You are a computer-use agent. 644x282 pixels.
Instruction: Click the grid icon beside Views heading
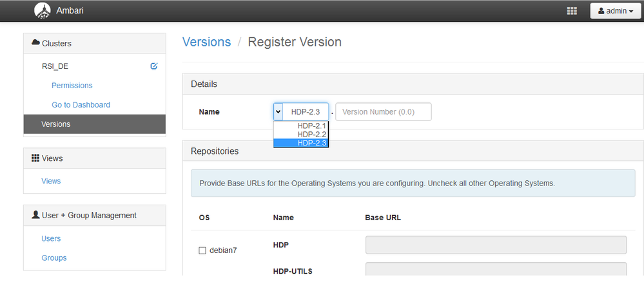35,158
